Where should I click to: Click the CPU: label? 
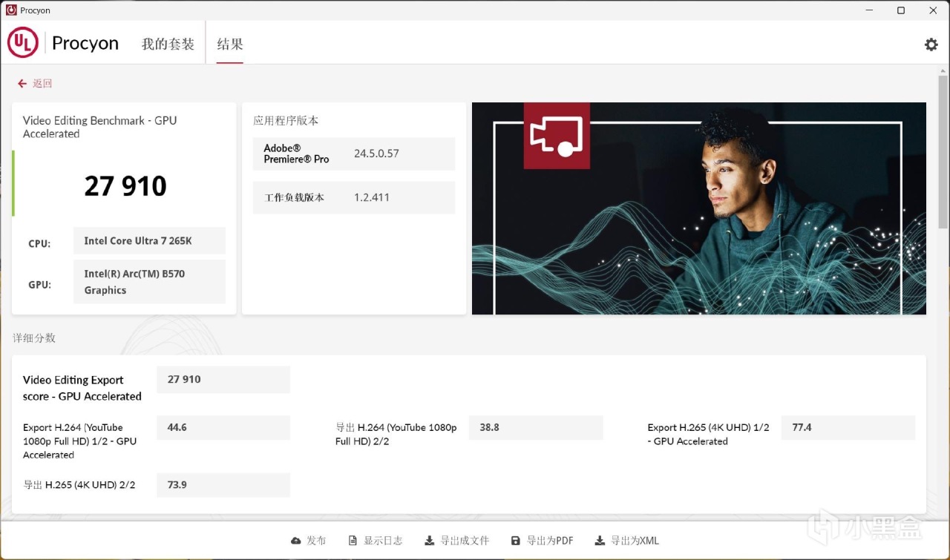(39, 243)
